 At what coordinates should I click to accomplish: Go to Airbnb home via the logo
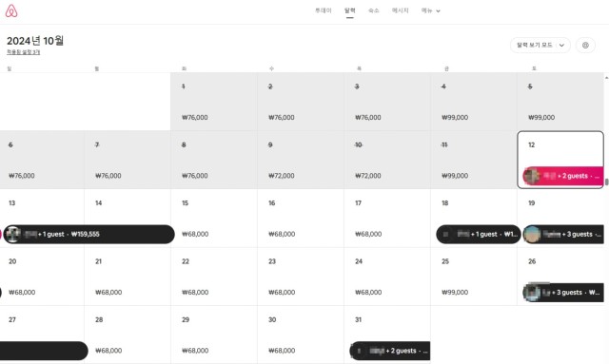point(11,10)
